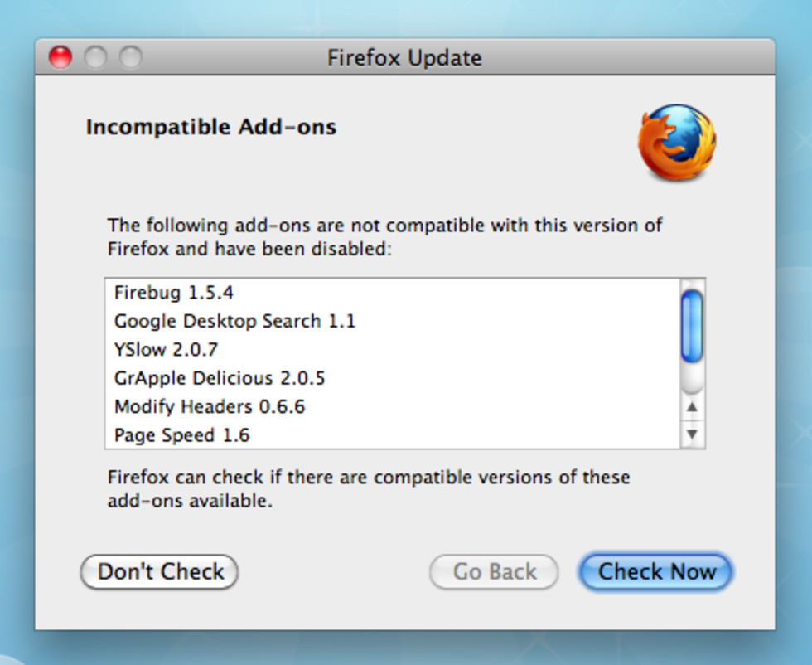Image resolution: width=812 pixels, height=665 pixels.
Task: Choose GrApple Delicious 2.0.5 in list
Action: coord(220,379)
